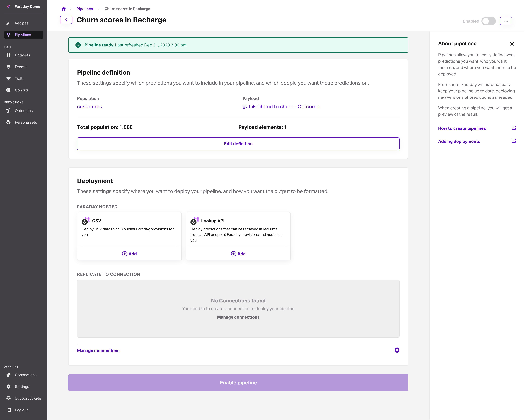
Task: Click the Cohorts people icon
Action: point(8,90)
